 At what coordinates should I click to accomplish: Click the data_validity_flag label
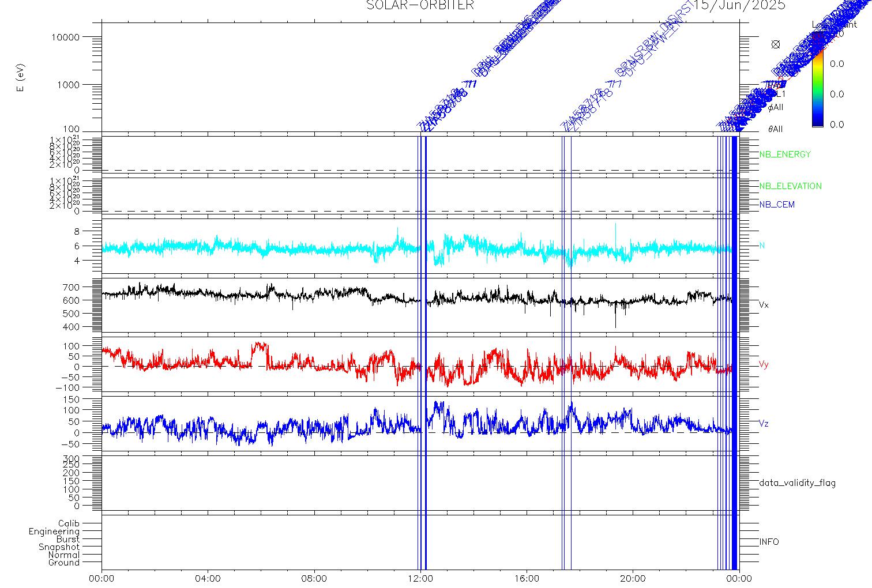[x=797, y=483]
